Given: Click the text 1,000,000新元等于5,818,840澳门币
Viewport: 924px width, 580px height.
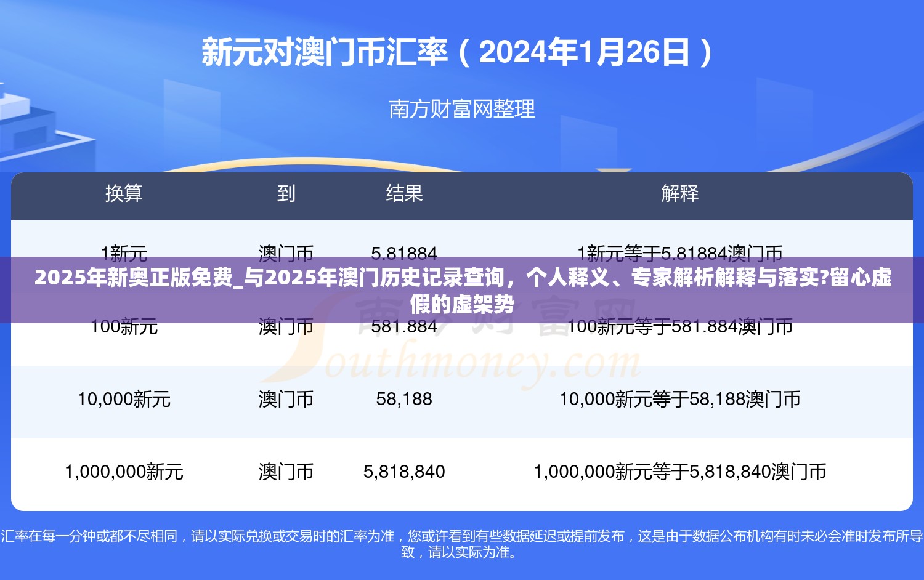Looking at the screenshot, I should [680, 472].
